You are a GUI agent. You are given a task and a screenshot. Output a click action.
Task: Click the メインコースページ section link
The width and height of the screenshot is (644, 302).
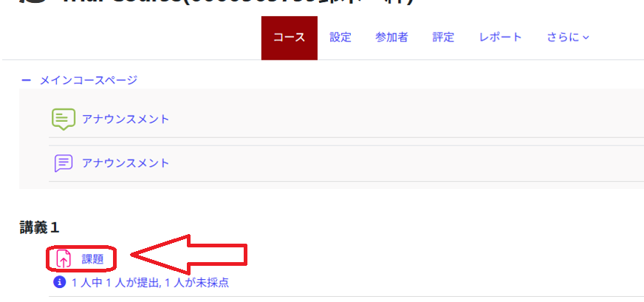pos(89,80)
